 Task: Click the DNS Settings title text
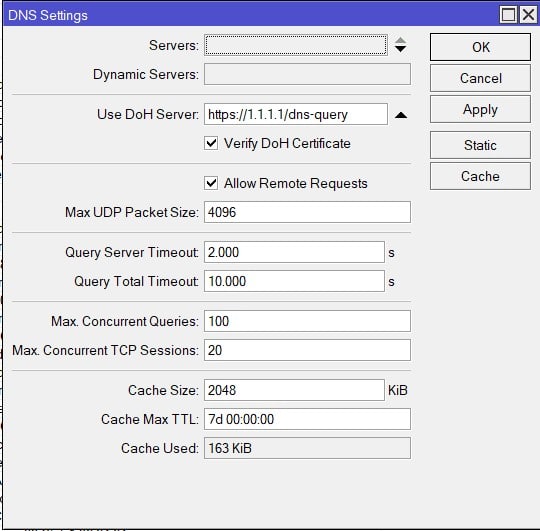[x=48, y=15]
